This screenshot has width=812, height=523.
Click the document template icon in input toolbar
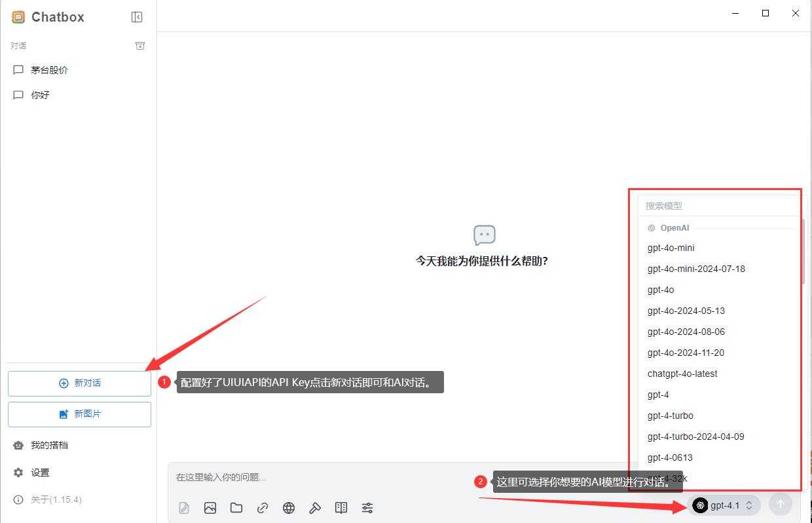184,508
